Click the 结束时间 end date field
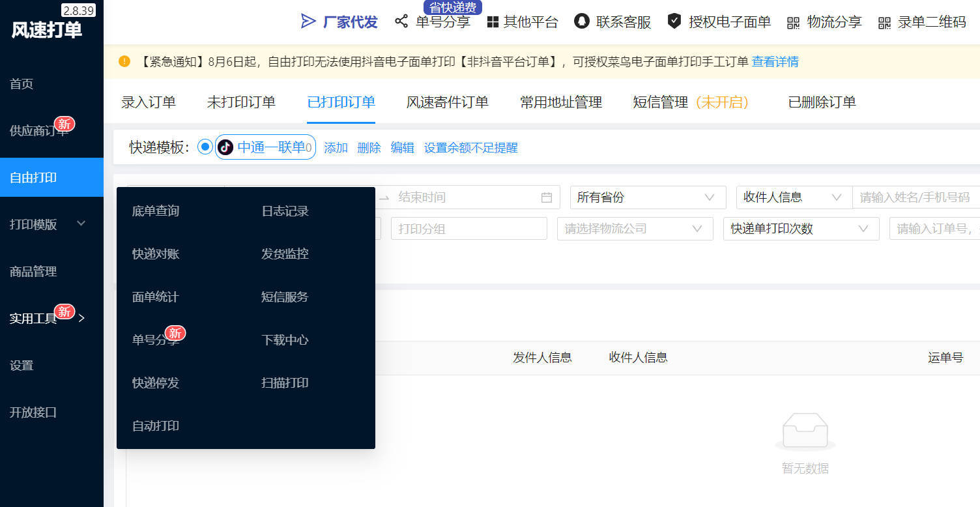The width and height of the screenshot is (980, 507). point(466,197)
